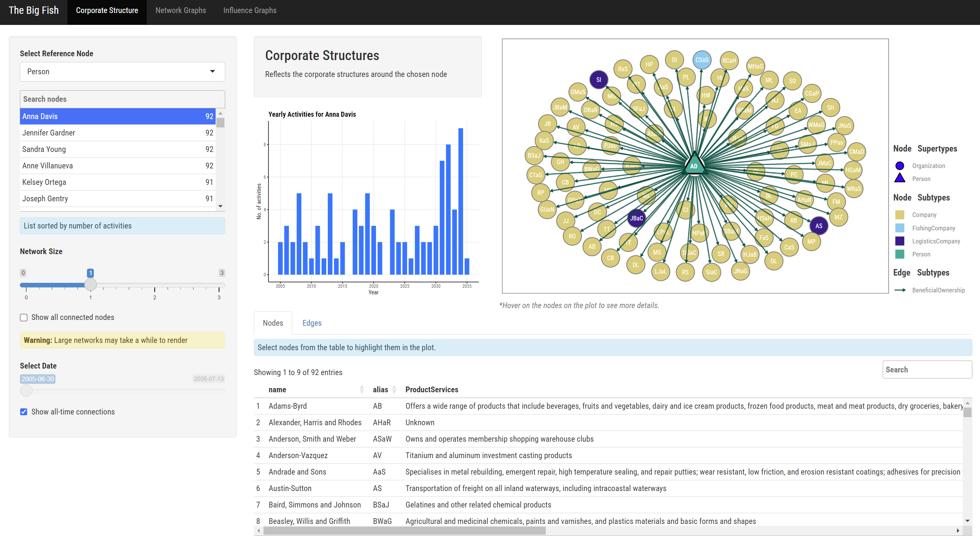Click the AS purple node in graph

[819, 226]
